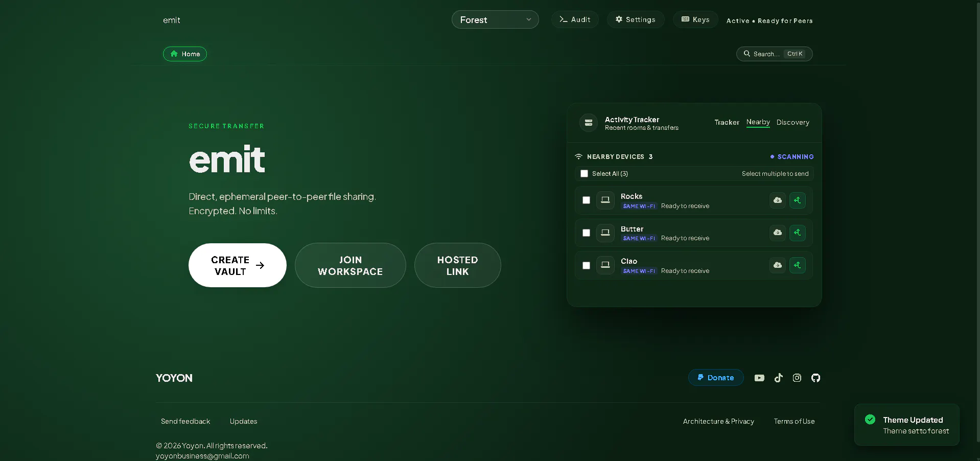Click the green connect icon for Butter
Image resolution: width=980 pixels, height=461 pixels.
click(x=798, y=233)
